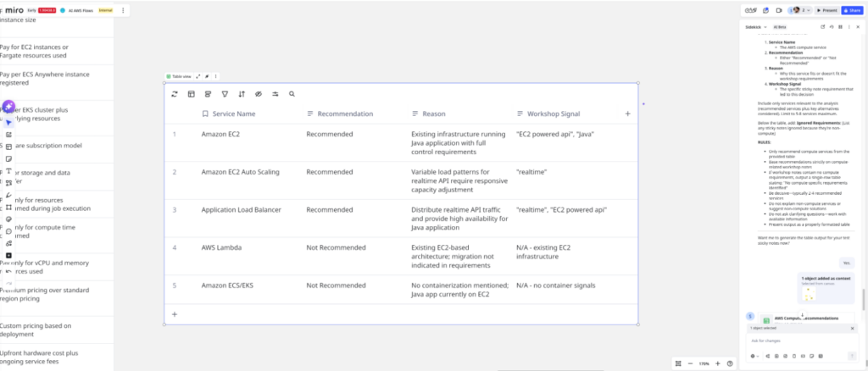
Task: Click the blue Share button
Action: 852,10
